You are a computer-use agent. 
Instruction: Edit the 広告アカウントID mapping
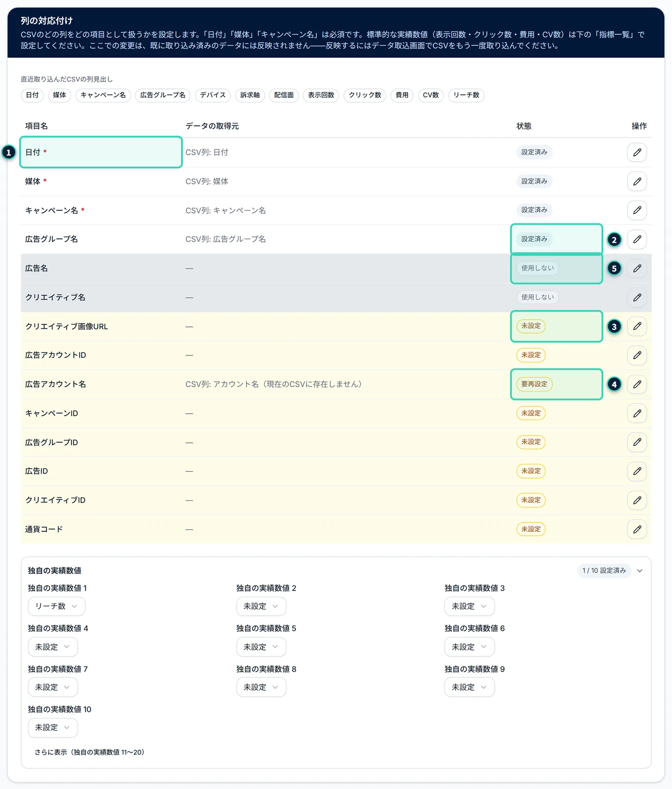637,355
